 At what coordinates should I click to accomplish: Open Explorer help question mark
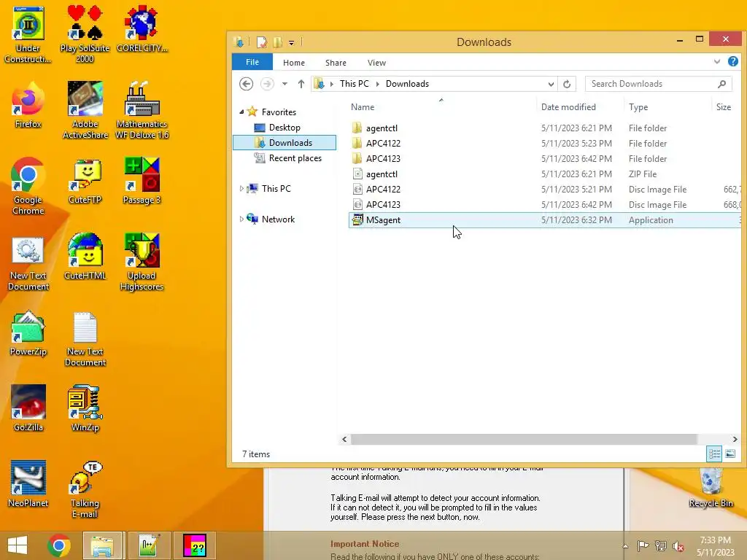[x=732, y=61]
